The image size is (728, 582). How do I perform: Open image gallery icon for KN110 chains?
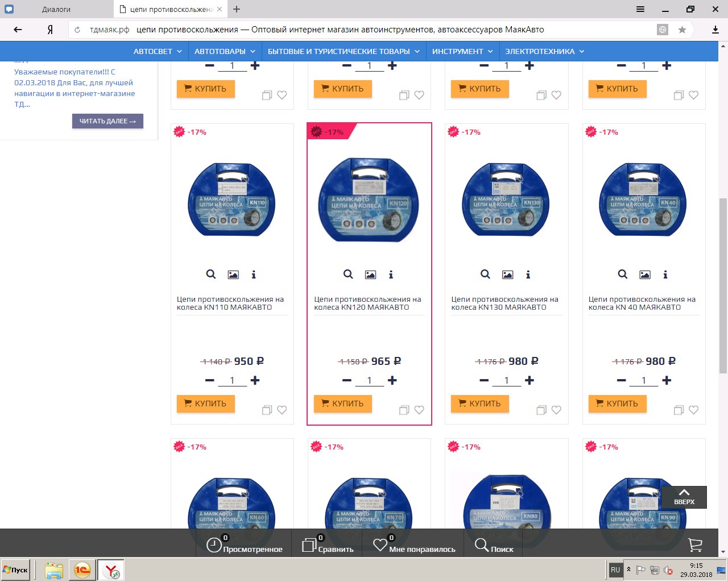coord(233,275)
